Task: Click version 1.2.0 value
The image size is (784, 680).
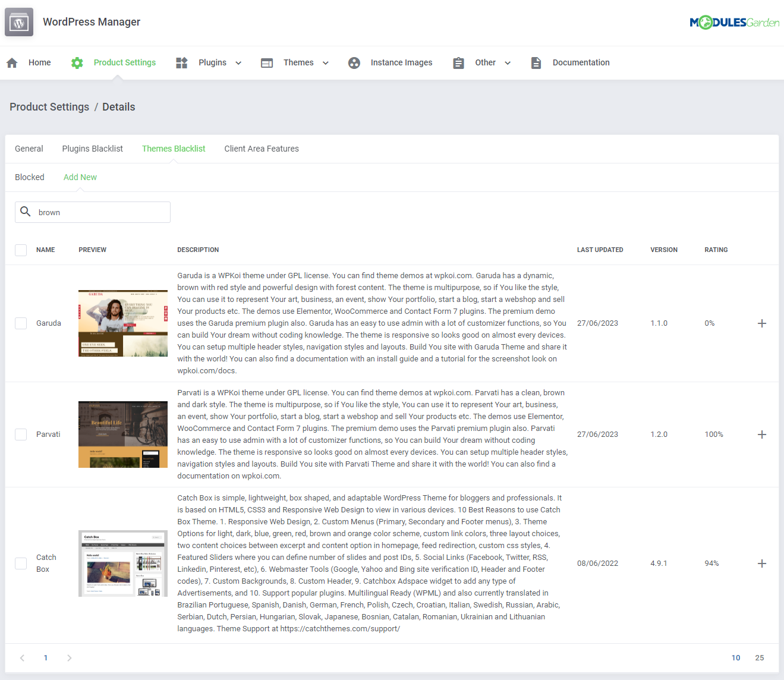Action: point(659,435)
